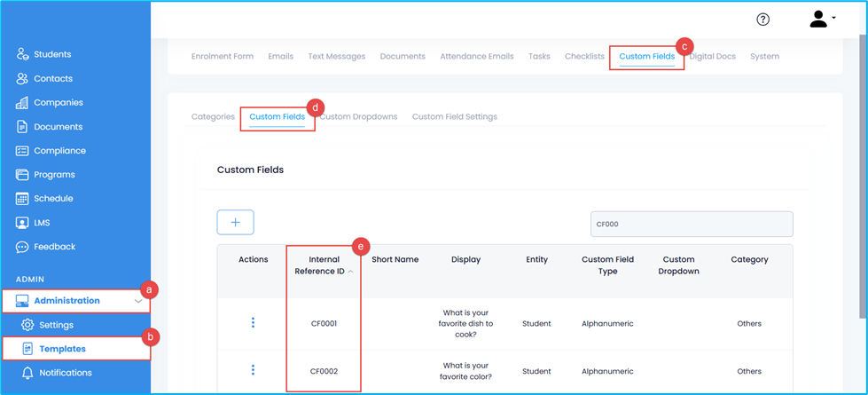Click the Compliance checklist icon
868x395 pixels.
22,151
